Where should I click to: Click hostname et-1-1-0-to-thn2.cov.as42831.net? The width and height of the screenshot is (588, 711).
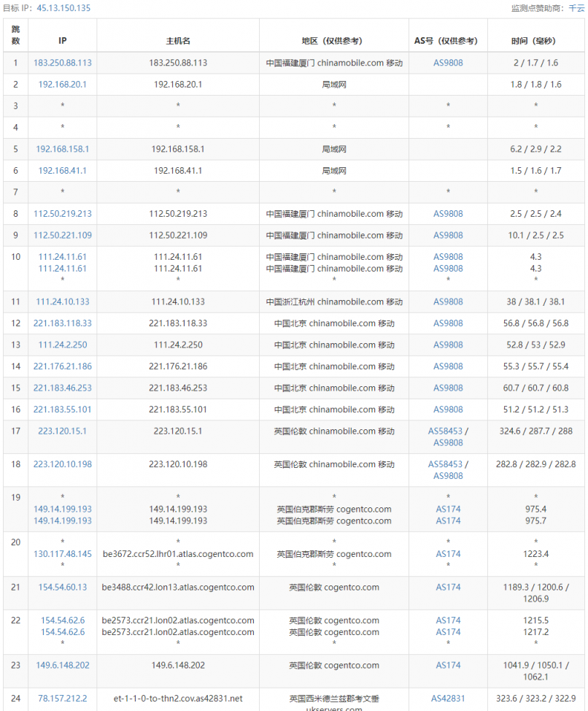pyautogui.click(x=178, y=699)
